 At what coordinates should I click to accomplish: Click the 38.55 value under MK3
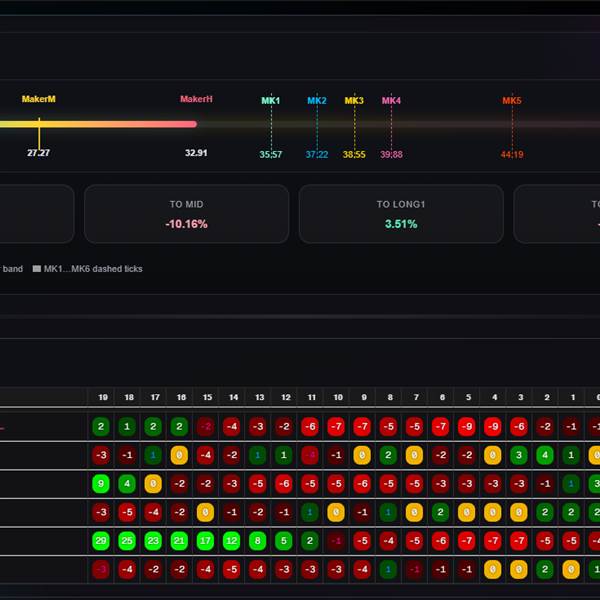click(x=354, y=154)
